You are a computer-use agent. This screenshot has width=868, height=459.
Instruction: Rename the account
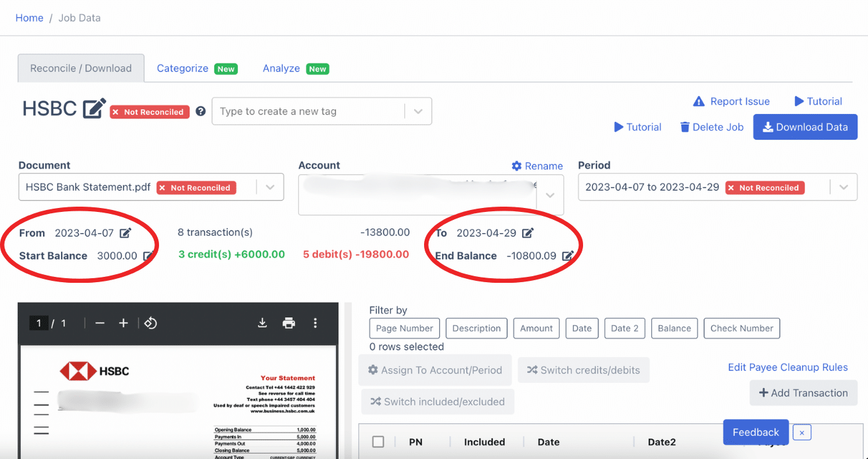point(537,166)
